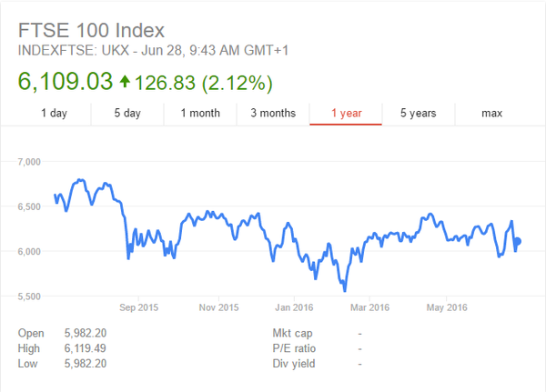Select the max range tab
This screenshot has height=392, width=546.
pyautogui.click(x=491, y=113)
